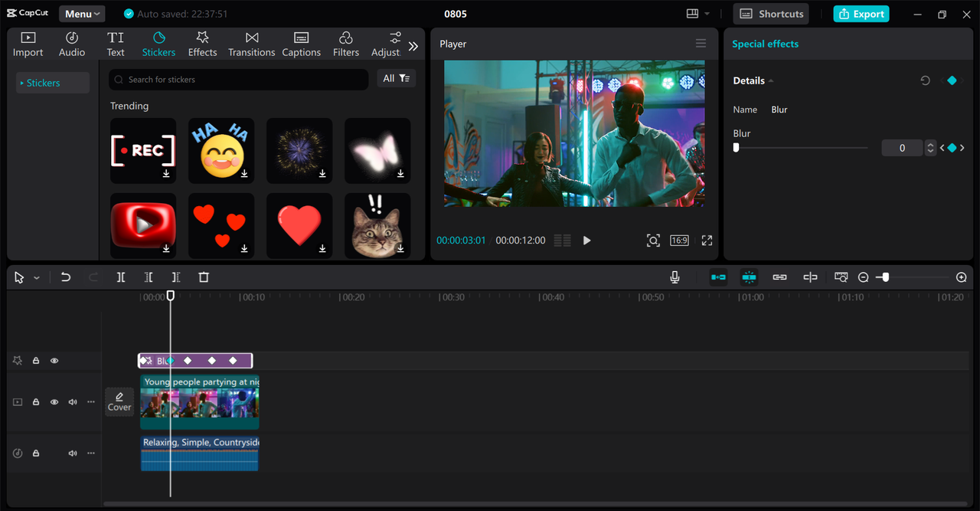Undo the last action
980x511 pixels.
[66, 277]
